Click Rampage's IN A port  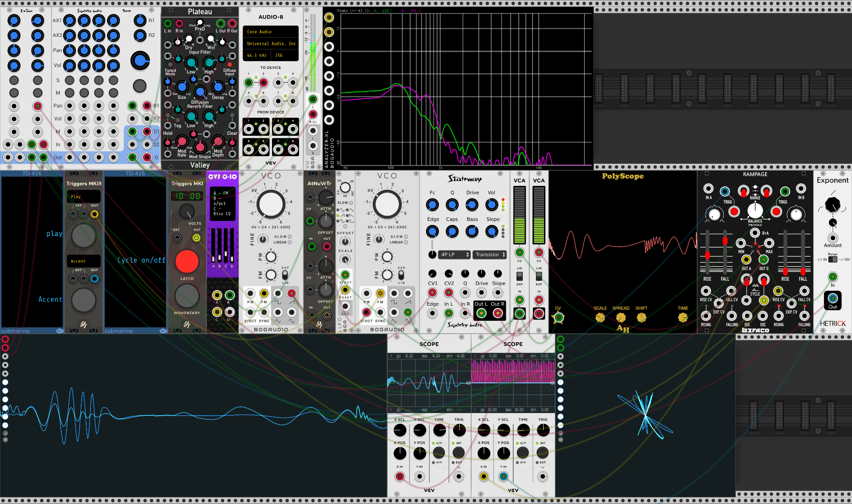[709, 189]
